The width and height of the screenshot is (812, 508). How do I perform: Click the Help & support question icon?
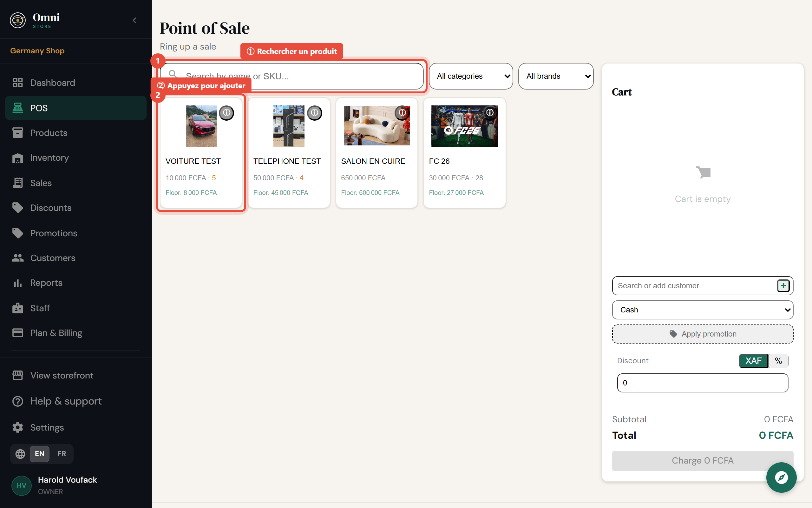(17, 401)
